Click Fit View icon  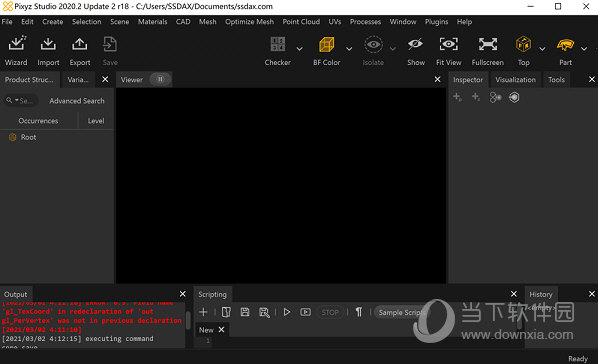(448, 44)
